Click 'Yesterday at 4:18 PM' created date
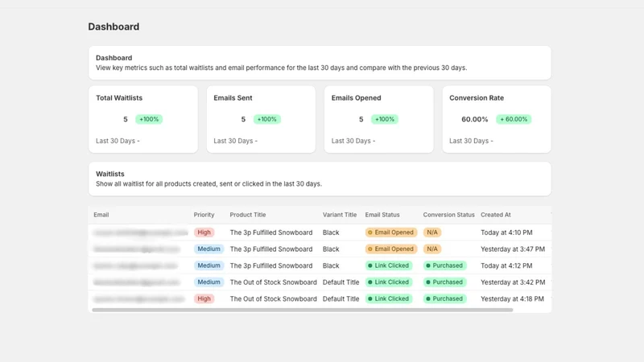 pos(512,298)
